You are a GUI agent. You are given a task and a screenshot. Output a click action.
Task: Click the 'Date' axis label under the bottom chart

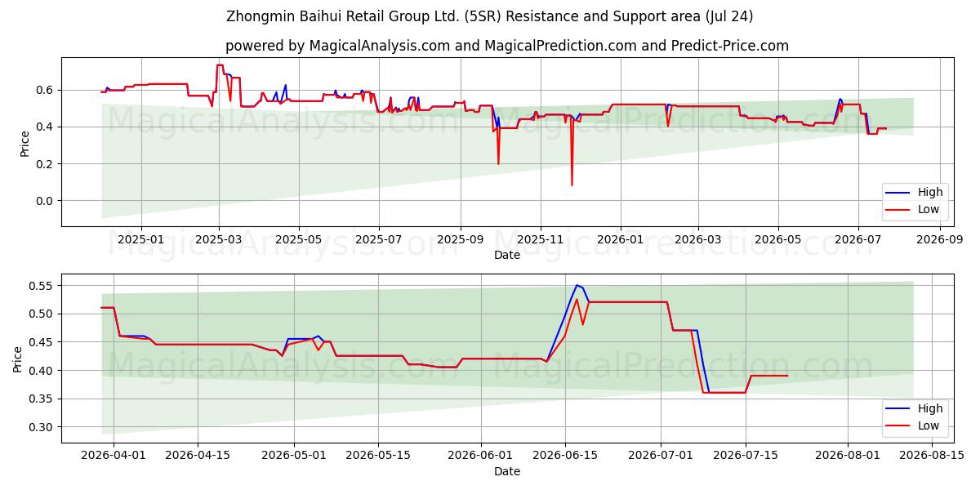[507, 471]
